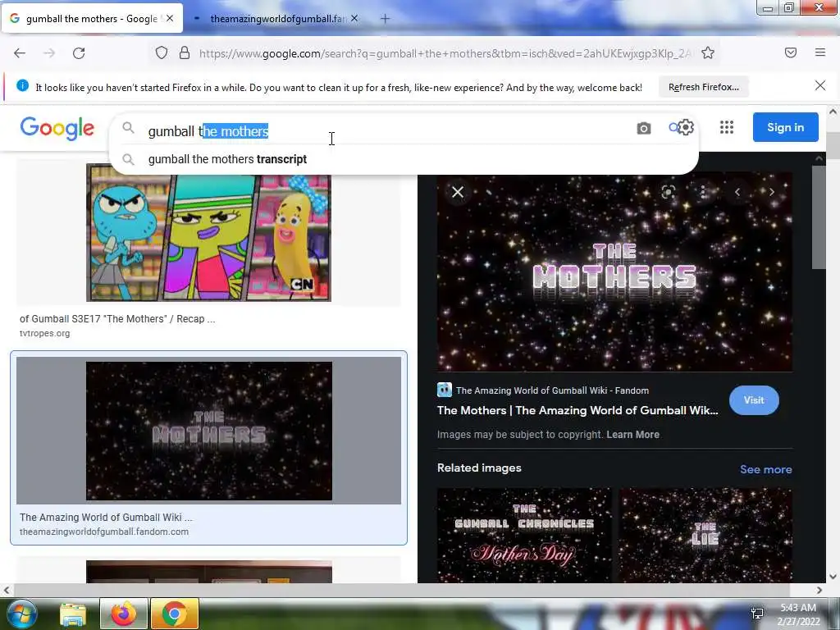Open the Save to Pocket icon
The height and width of the screenshot is (630, 840).
point(791,52)
